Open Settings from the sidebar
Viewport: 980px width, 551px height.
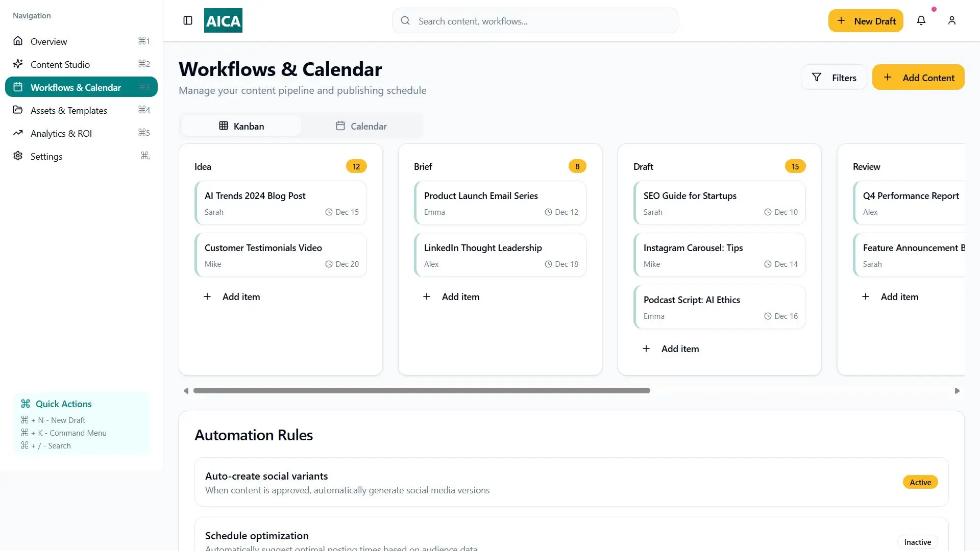[x=81, y=156]
